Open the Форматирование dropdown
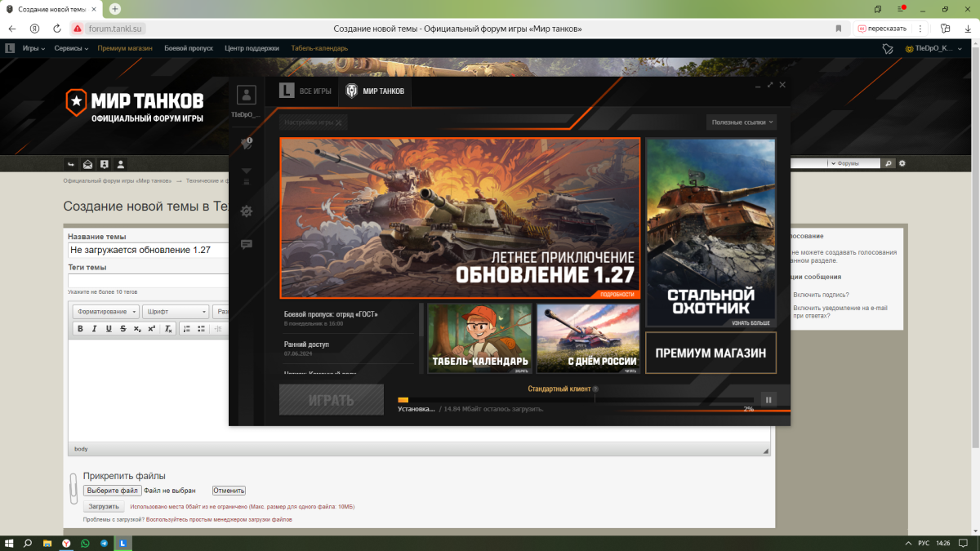The image size is (980, 551). (106, 312)
